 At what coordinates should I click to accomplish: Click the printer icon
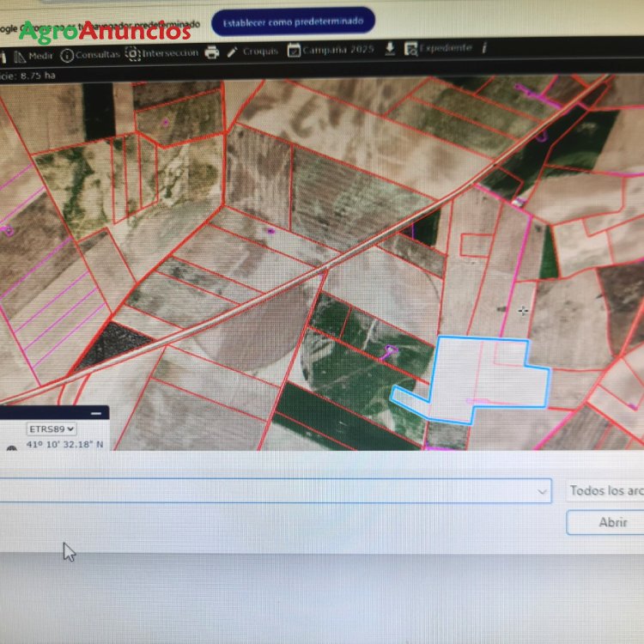(212, 52)
